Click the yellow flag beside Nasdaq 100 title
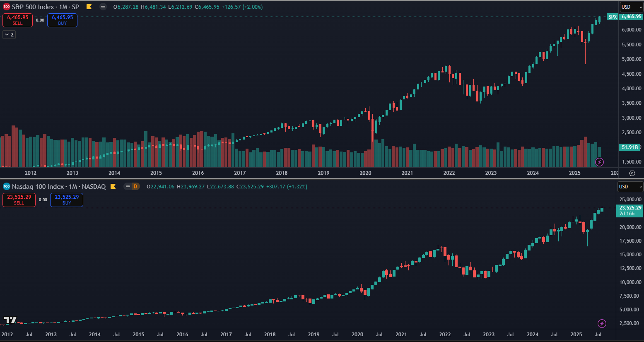 coord(113,187)
